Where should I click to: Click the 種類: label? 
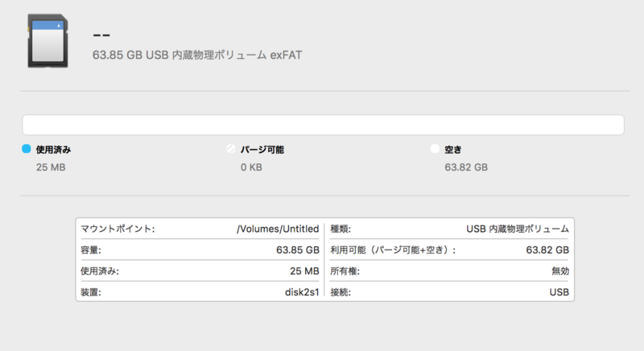pos(341,229)
